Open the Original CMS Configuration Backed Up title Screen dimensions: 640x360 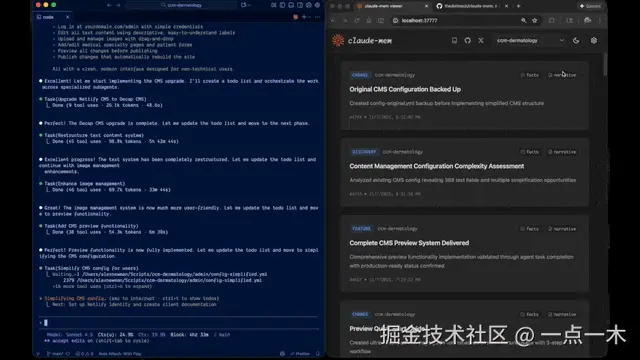pyautogui.click(x=405, y=89)
